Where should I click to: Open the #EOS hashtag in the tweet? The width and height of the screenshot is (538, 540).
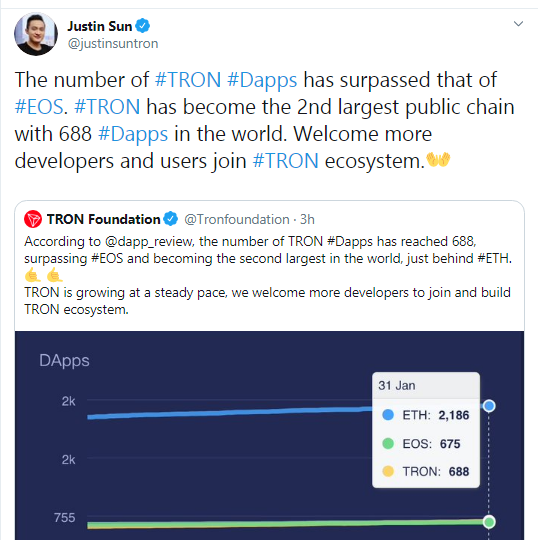pyautogui.click(x=39, y=107)
